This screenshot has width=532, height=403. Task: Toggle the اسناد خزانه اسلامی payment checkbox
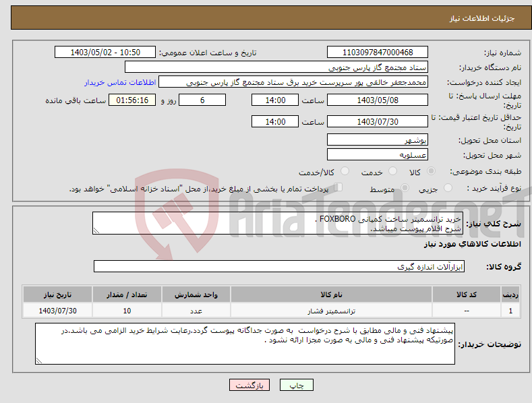(x=338, y=187)
